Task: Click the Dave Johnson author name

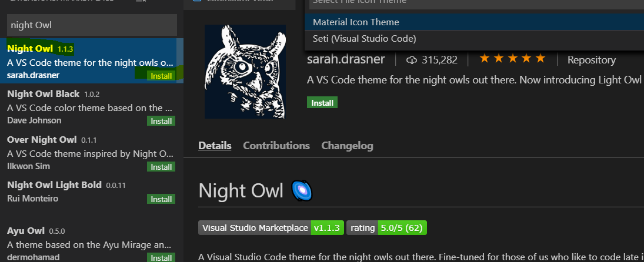Action: tap(34, 120)
